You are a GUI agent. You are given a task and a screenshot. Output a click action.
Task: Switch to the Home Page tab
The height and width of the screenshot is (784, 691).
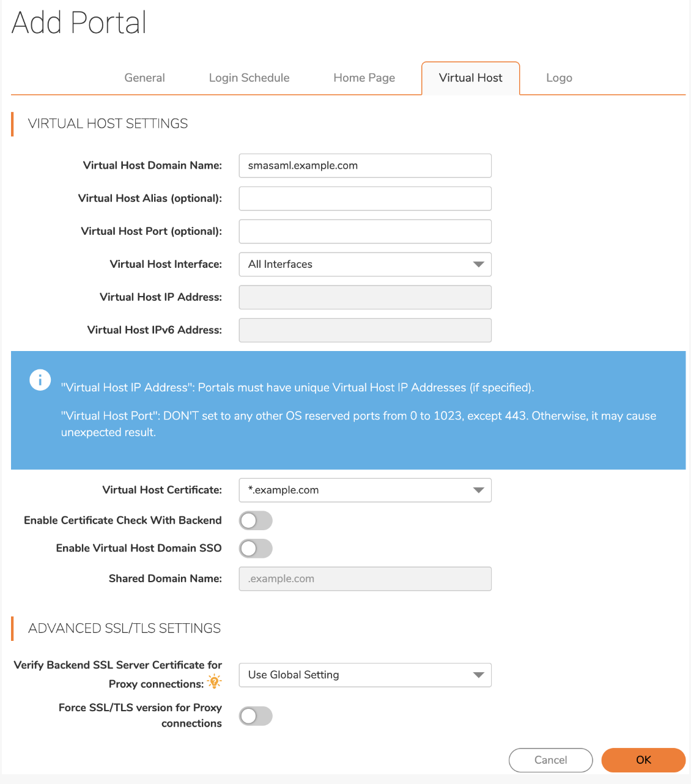tap(364, 78)
